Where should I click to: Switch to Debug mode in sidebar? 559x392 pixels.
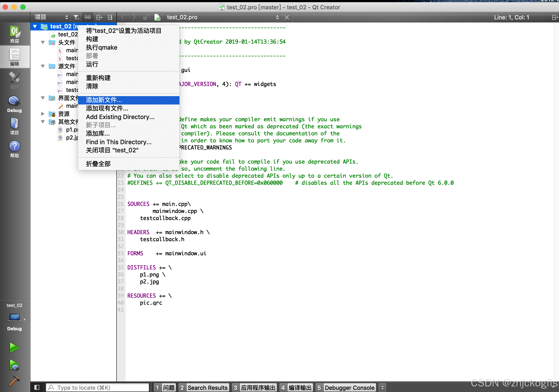click(14, 104)
